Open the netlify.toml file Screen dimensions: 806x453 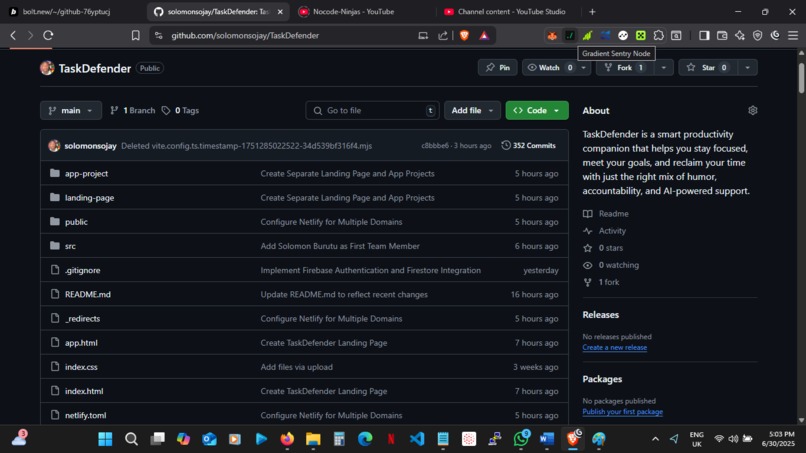click(85, 415)
